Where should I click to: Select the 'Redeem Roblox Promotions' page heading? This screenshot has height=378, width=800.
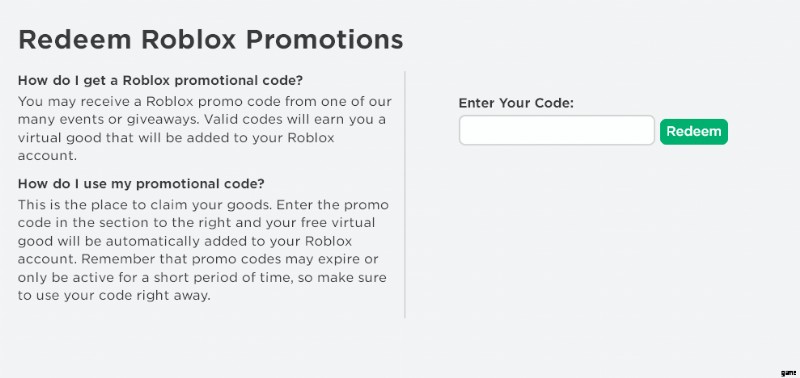[x=211, y=39]
